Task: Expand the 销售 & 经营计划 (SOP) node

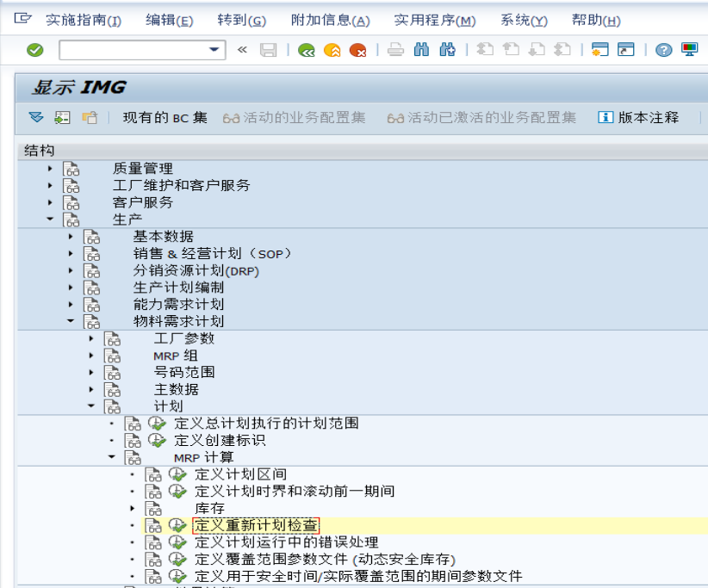Action: pyautogui.click(x=71, y=254)
